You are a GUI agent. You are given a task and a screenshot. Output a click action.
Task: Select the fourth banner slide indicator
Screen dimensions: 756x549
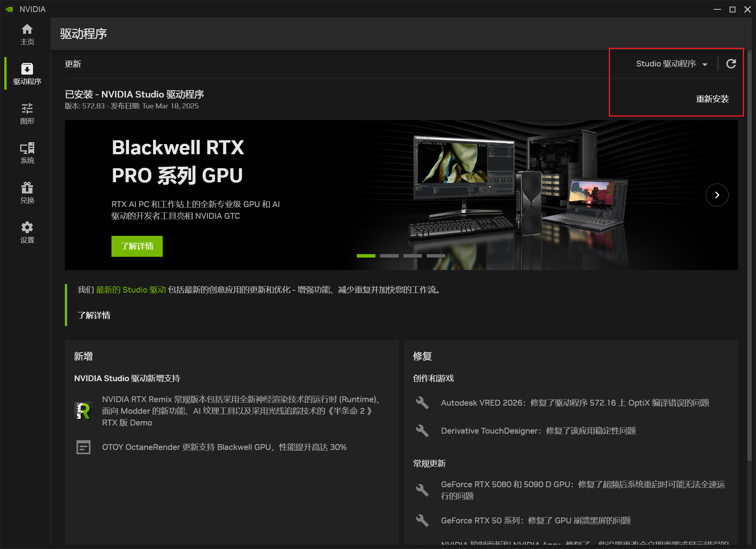tap(436, 256)
